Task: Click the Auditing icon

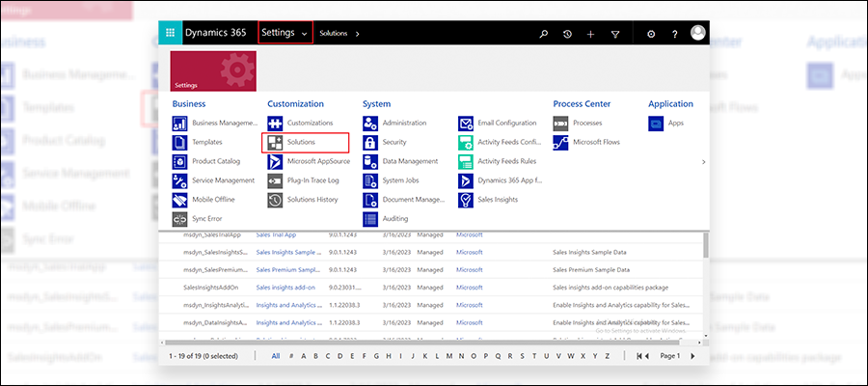Action: (x=370, y=219)
